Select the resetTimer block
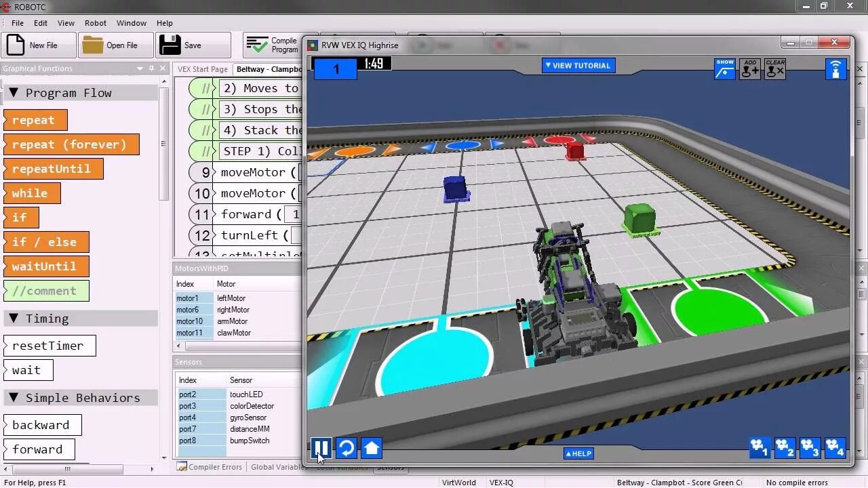 tap(50, 346)
